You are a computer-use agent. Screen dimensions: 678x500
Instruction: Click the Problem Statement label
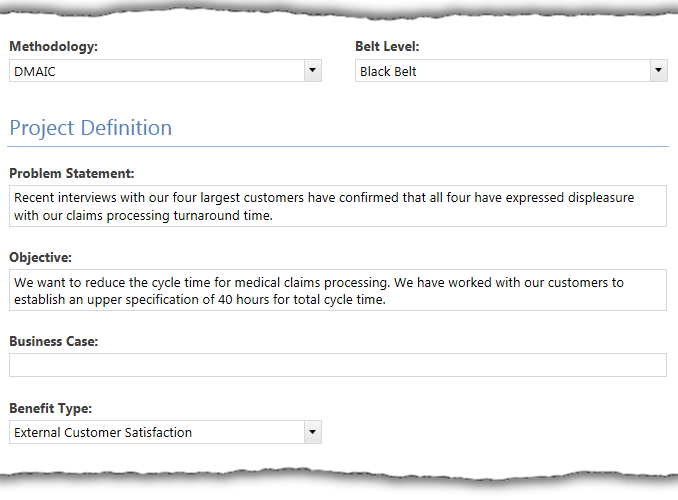pyautogui.click(x=72, y=173)
